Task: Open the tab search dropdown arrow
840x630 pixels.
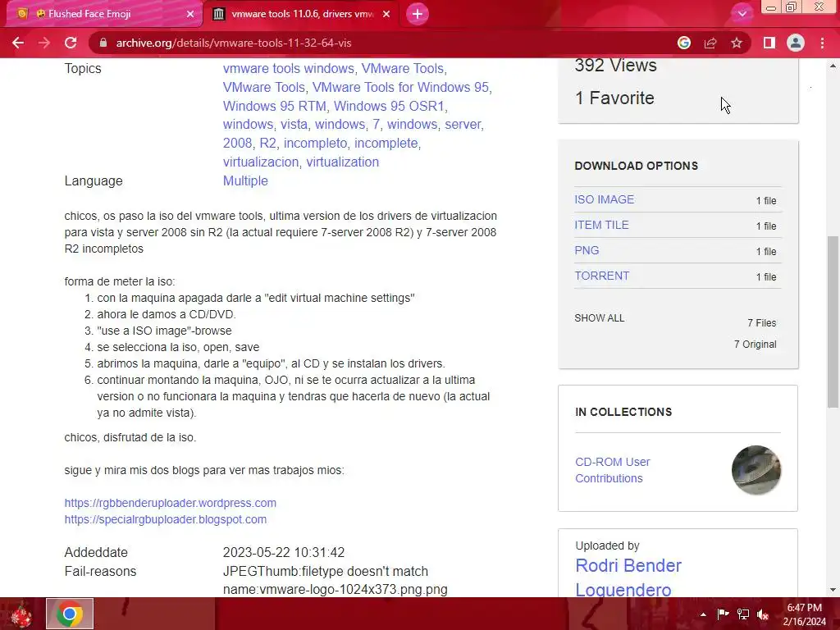Action: click(x=742, y=14)
